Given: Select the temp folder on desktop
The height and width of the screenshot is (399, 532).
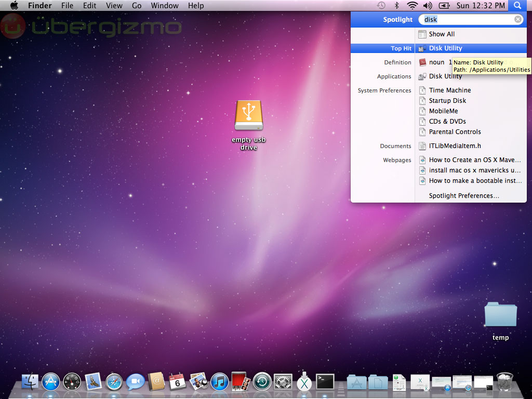Looking at the screenshot, I should (x=500, y=315).
